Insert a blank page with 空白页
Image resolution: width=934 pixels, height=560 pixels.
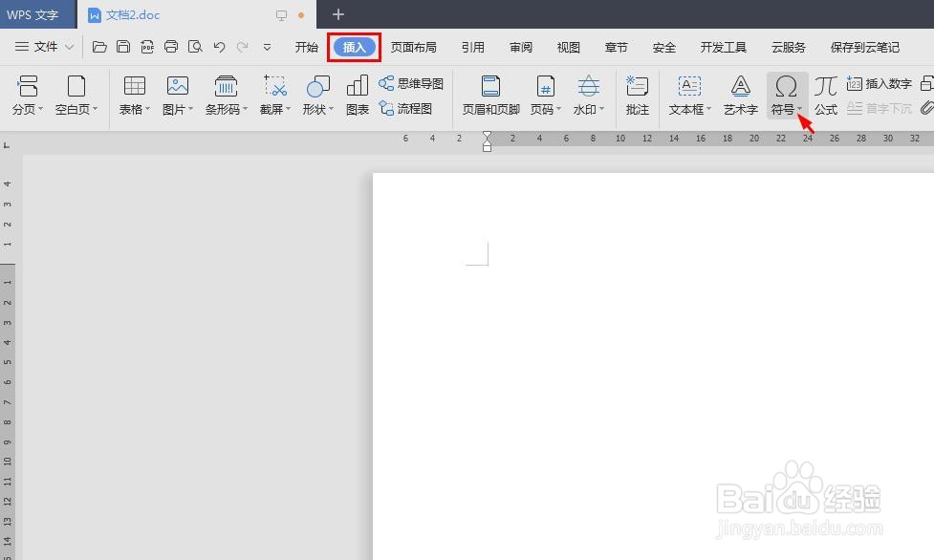(x=76, y=95)
